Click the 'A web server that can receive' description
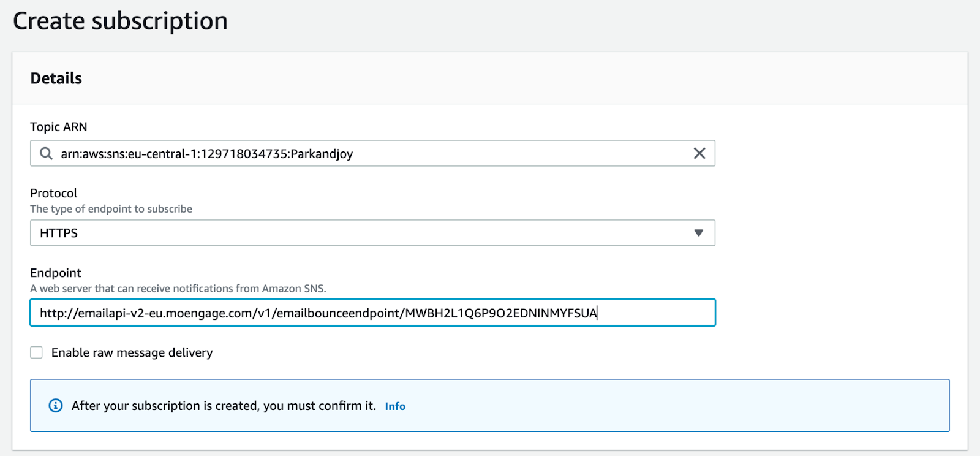980x456 pixels. [178, 289]
